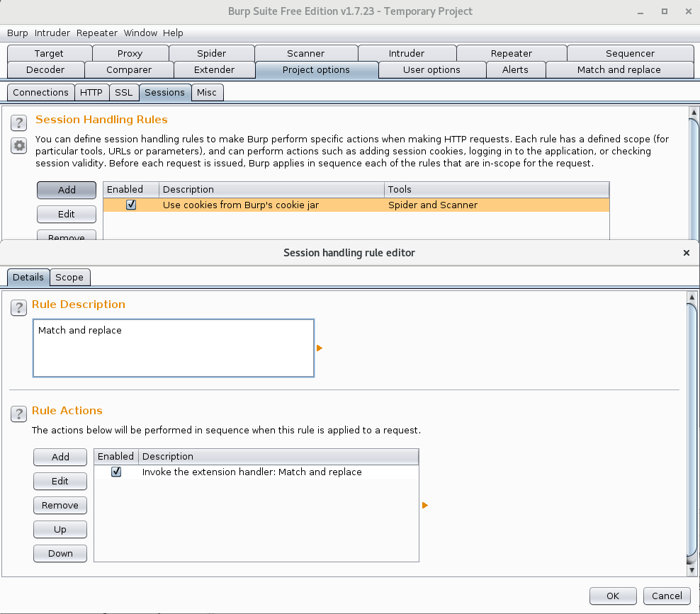Image resolution: width=700 pixels, height=614 pixels.
Task: Open Rule Actions help icon
Action: click(18, 414)
